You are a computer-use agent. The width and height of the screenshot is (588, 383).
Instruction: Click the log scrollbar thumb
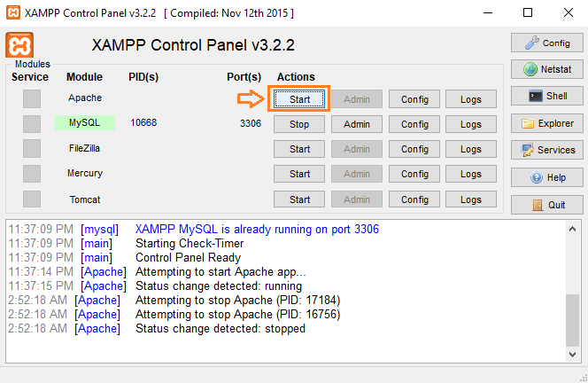click(572, 320)
